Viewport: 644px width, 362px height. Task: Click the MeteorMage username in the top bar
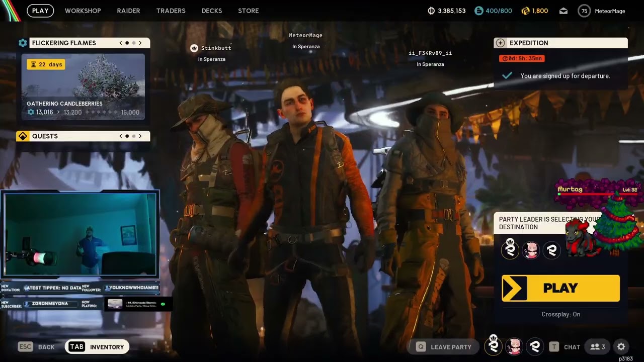[x=610, y=11]
